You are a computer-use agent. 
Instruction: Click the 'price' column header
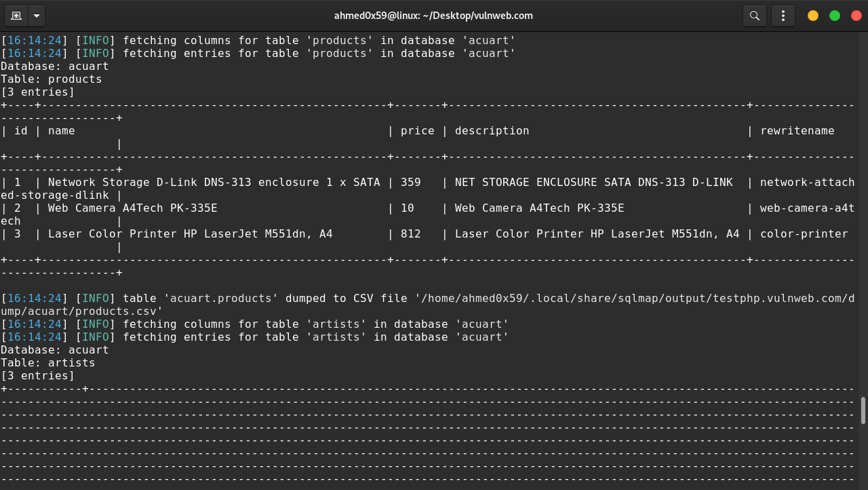click(418, 130)
